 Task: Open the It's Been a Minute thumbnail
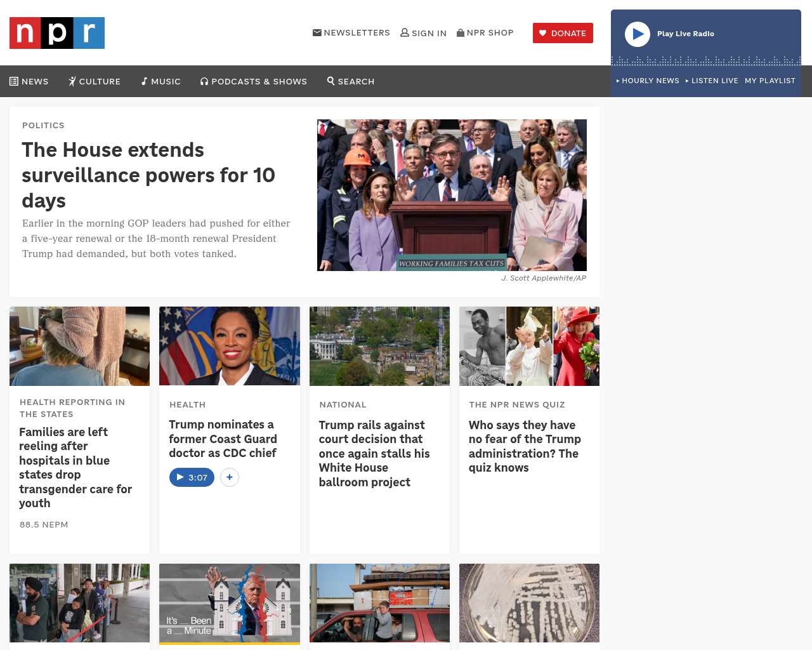230,603
